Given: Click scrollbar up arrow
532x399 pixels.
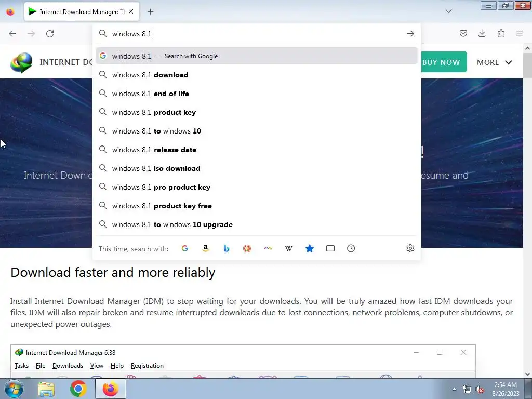Looking at the screenshot, I should click(x=528, y=48).
